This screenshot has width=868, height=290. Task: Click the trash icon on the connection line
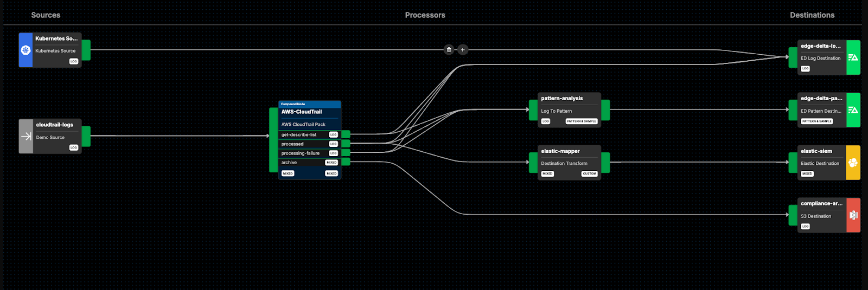(x=449, y=50)
